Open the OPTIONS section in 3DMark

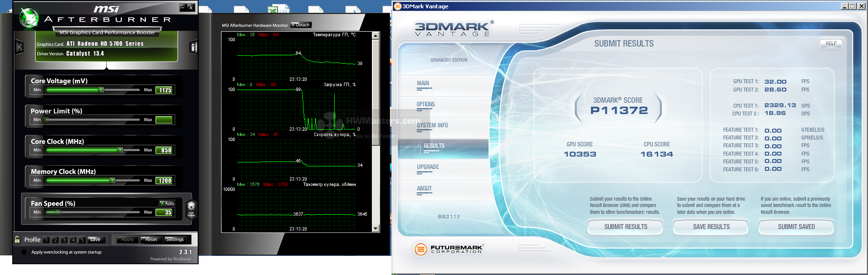[x=426, y=105]
